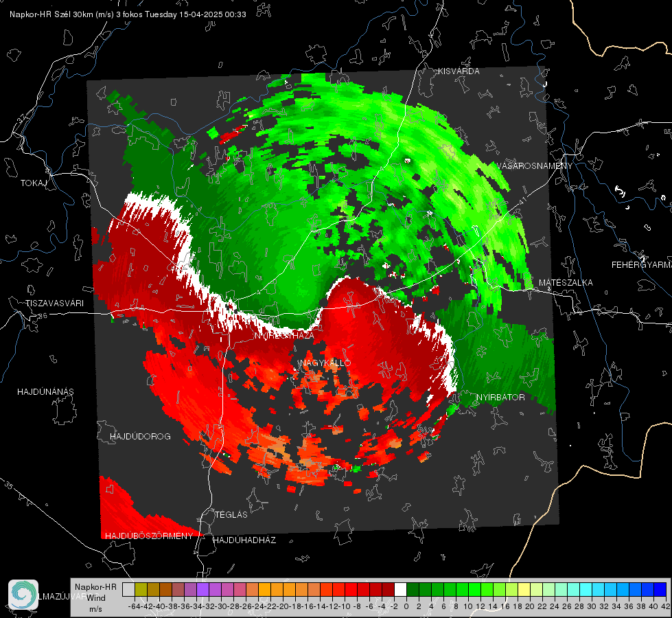The height and width of the screenshot is (618, 672).
Task: Click the darkest green swatch right of 0
Action: [x=413, y=589]
